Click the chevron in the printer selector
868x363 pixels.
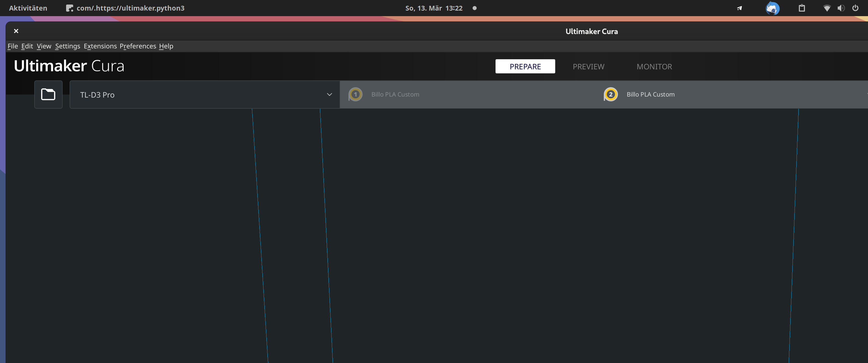click(x=329, y=95)
